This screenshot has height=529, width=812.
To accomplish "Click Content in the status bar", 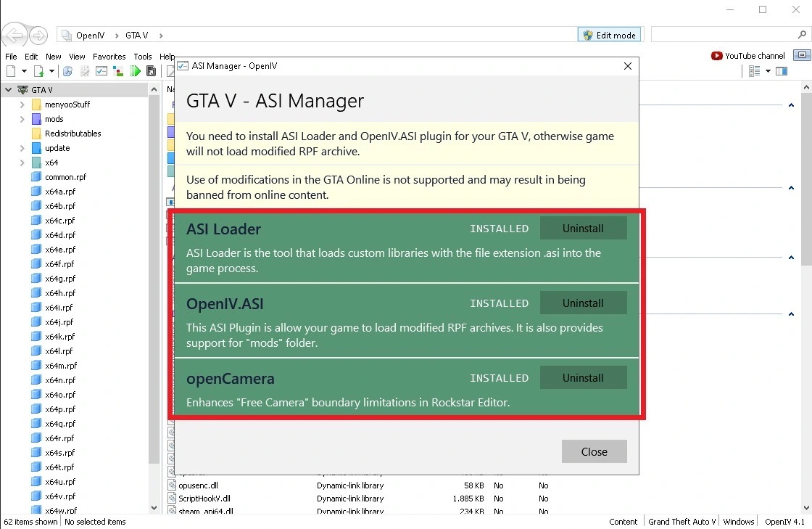I will (x=623, y=521).
